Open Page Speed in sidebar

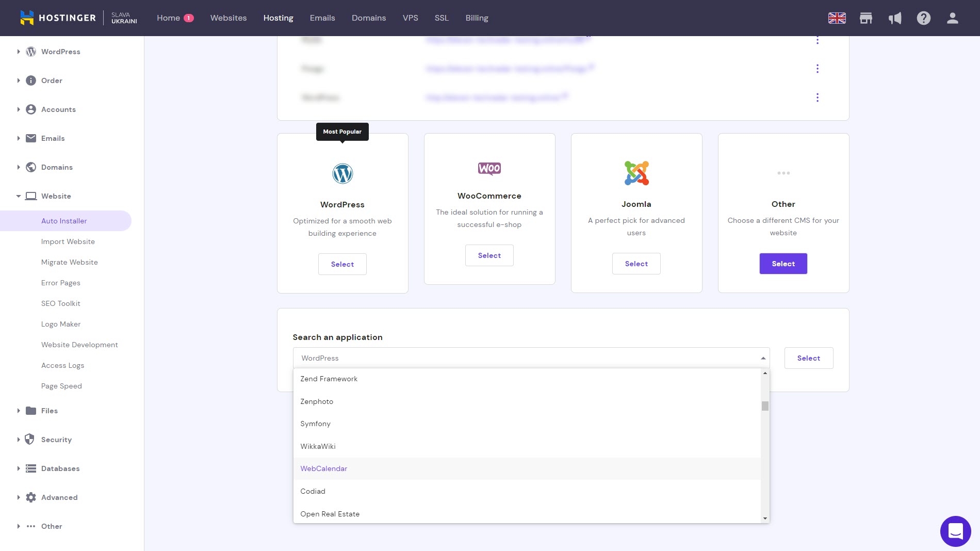[x=61, y=386]
